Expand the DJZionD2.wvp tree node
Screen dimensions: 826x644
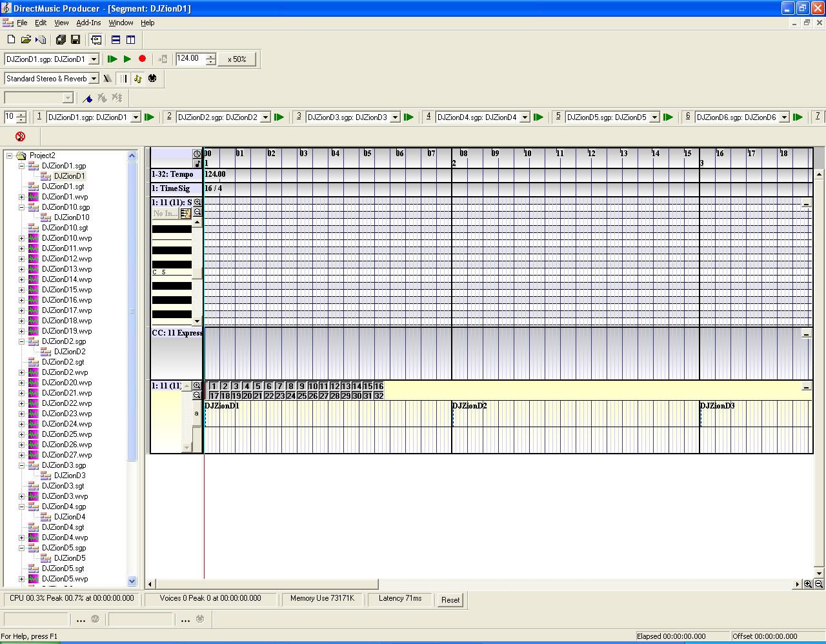[21, 372]
